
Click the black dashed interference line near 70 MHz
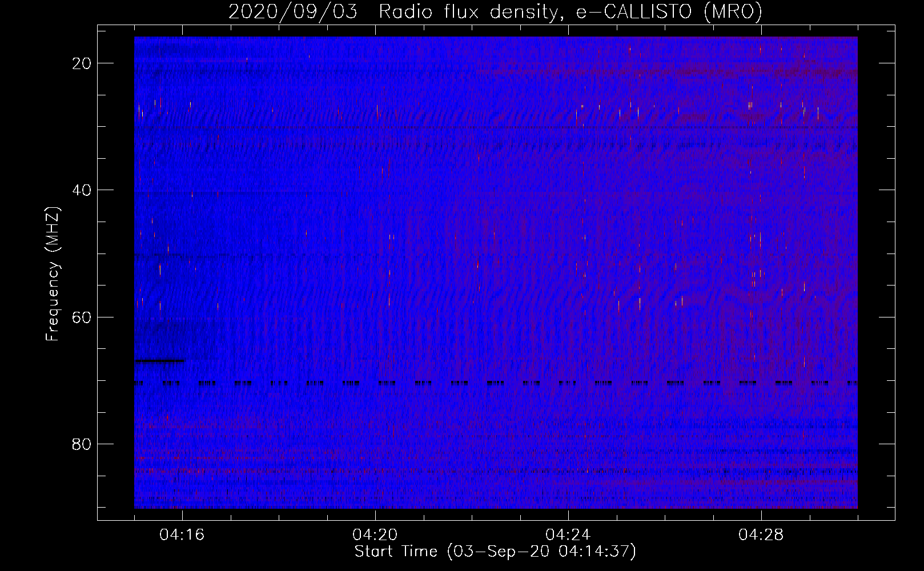coord(496,383)
